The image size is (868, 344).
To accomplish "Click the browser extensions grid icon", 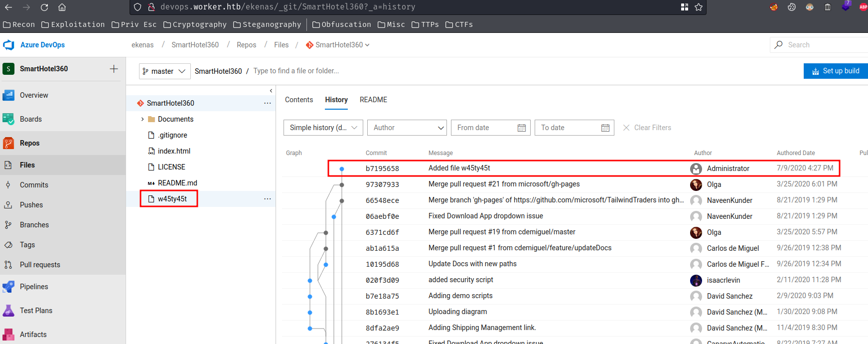I will (685, 7).
